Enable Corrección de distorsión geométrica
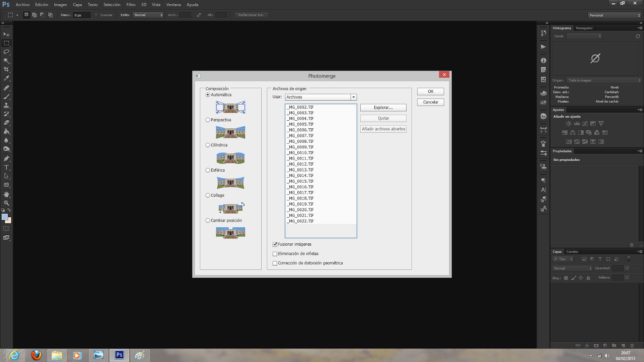Image resolution: width=644 pixels, height=362 pixels. pos(275,263)
